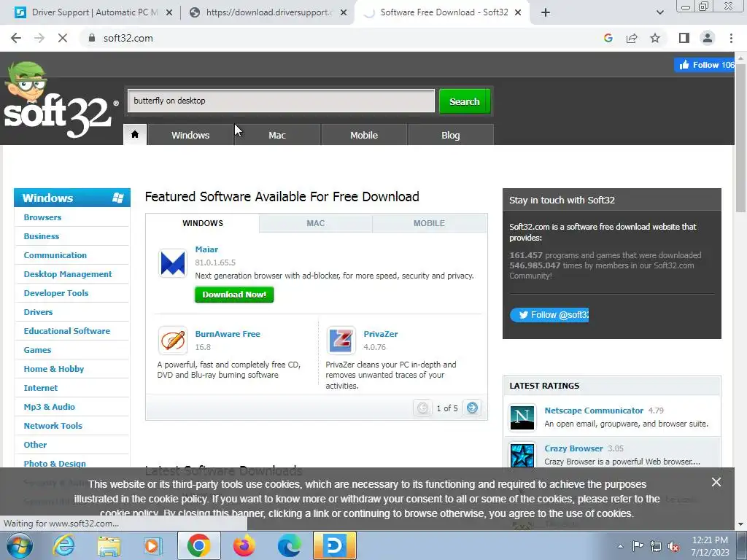The height and width of the screenshot is (560, 747).
Task: Open Driver Support app in the taskbar
Action: coord(334,545)
